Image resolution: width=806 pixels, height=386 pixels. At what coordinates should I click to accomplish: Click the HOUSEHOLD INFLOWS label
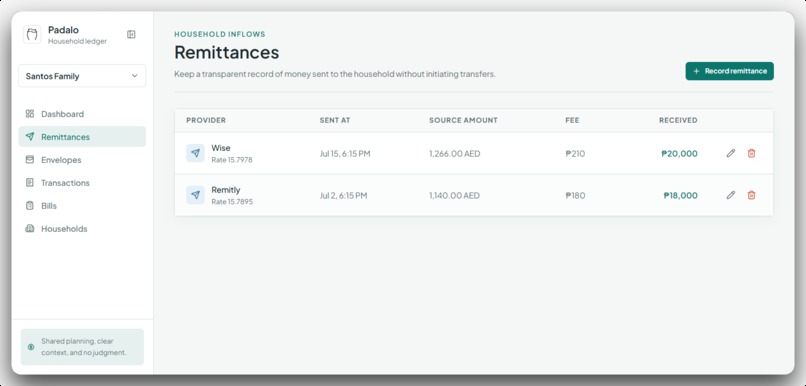[220, 34]
